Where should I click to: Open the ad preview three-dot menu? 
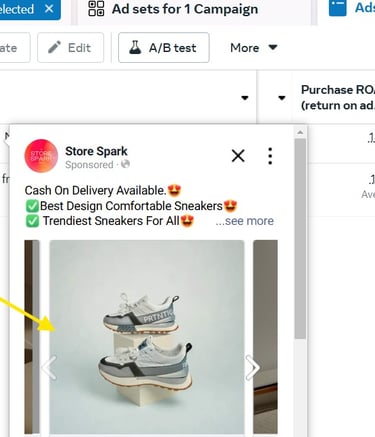pyautogui.click(x=270, y=156)
